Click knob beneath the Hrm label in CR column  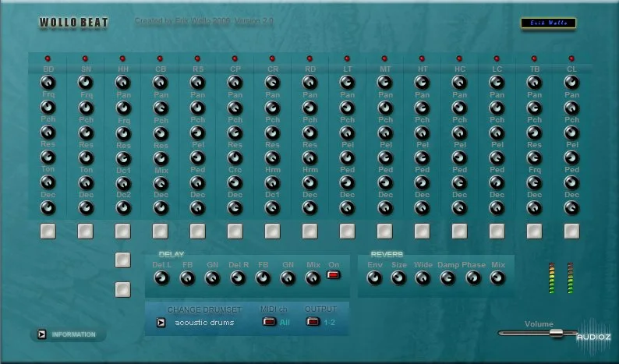click(272, 182)
